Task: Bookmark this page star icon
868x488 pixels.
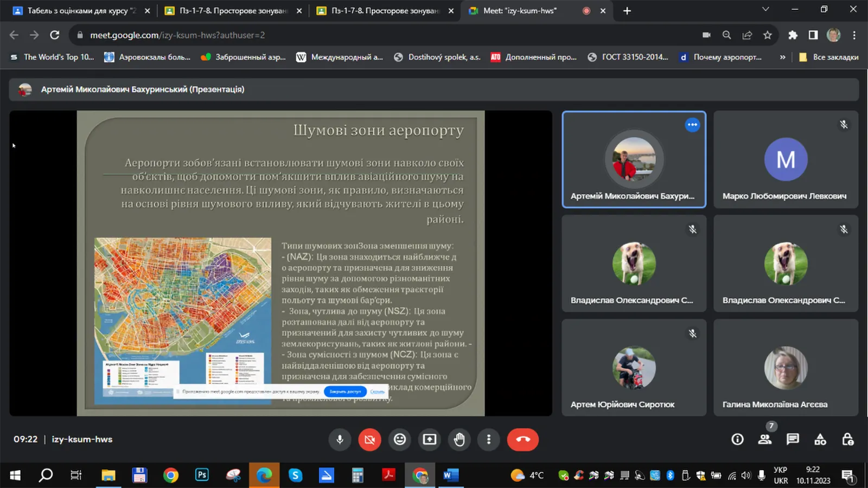Action: click(767, 35)
